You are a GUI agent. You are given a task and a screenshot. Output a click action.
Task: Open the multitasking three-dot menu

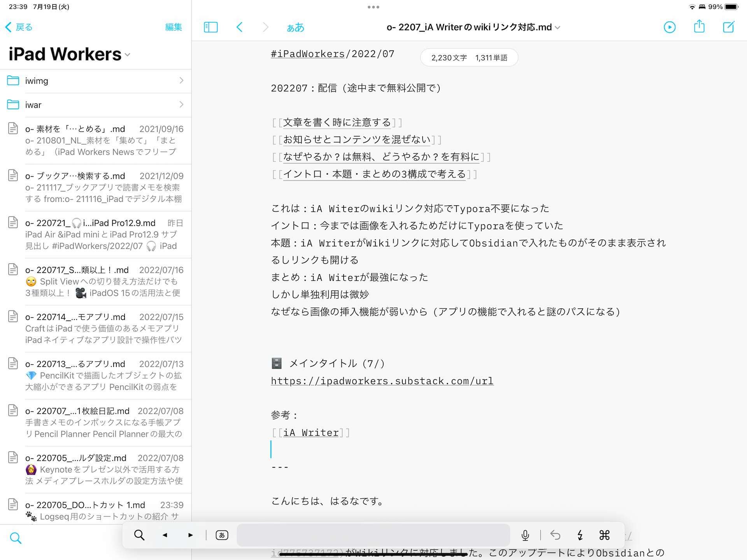(x=373, y=7)
